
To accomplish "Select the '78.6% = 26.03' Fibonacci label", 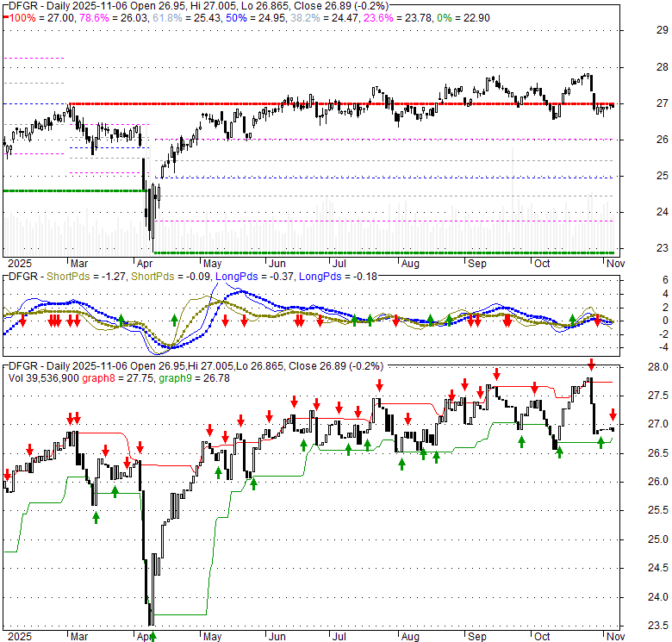I will click(114, 18).
